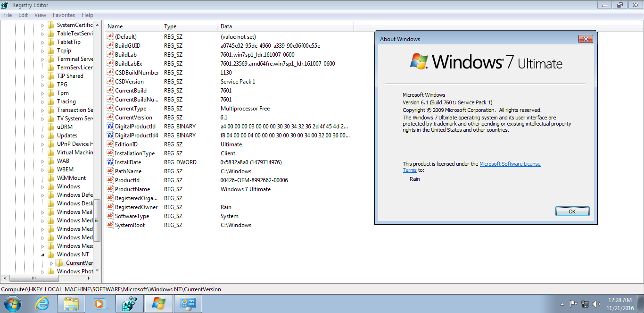This screenshot has height=313, width=644.
Task: Select the PathName value name
Action: pos(128,171)
